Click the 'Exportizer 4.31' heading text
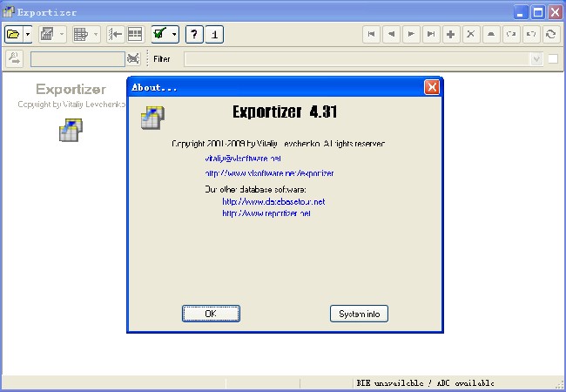 click(x=285, y=112)
